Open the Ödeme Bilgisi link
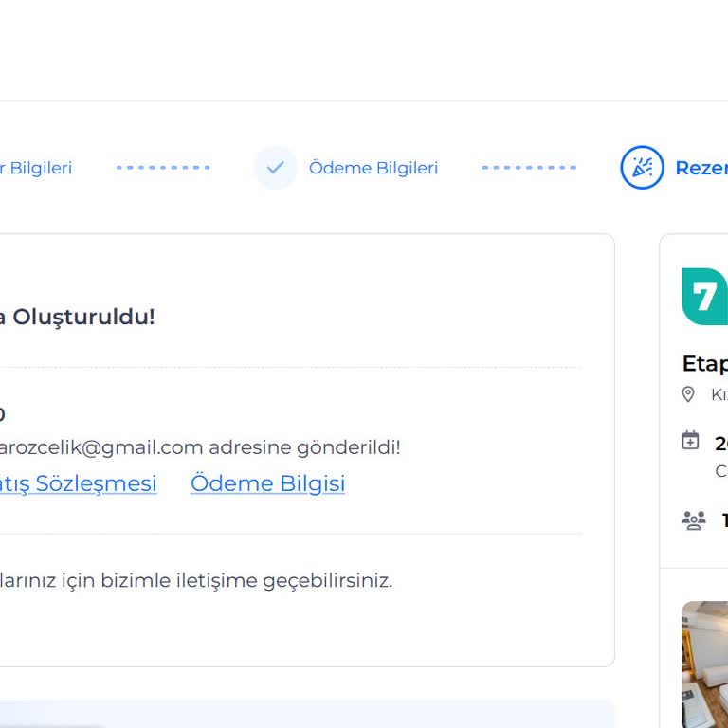The width and height of the screenshot is (728, 728). coord(267,483)
